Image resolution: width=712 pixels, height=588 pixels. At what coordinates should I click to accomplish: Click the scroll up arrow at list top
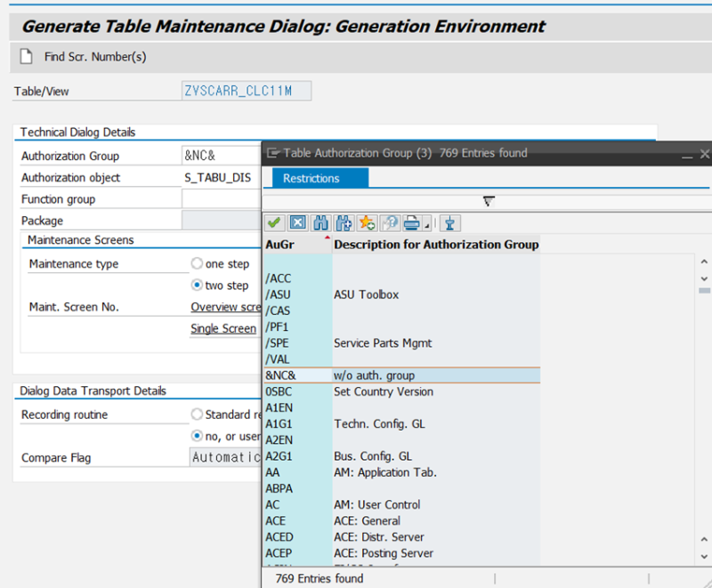[x=704, y=262]
